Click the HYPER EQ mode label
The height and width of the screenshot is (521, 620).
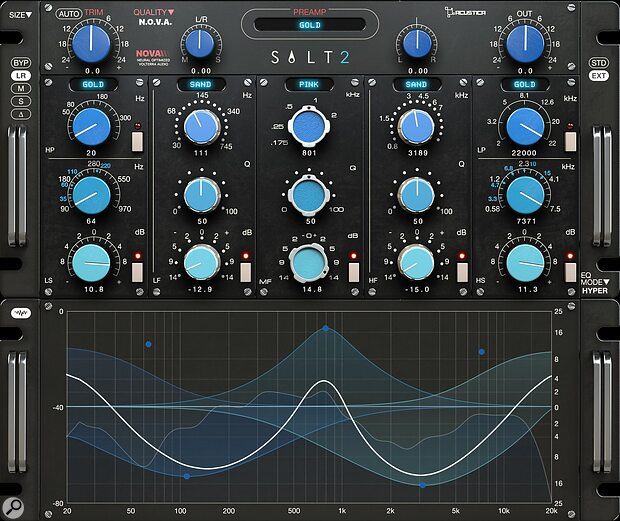click(x=595, y=291)
